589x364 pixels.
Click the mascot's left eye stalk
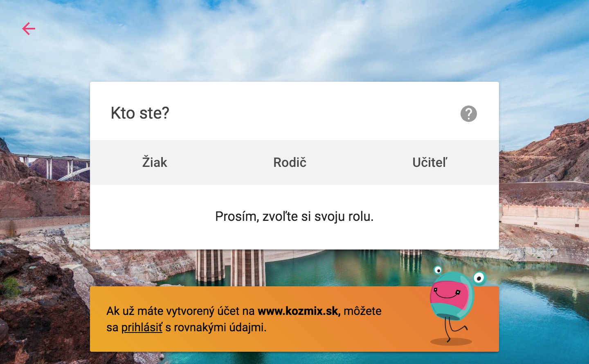click(x=438, y=270)
